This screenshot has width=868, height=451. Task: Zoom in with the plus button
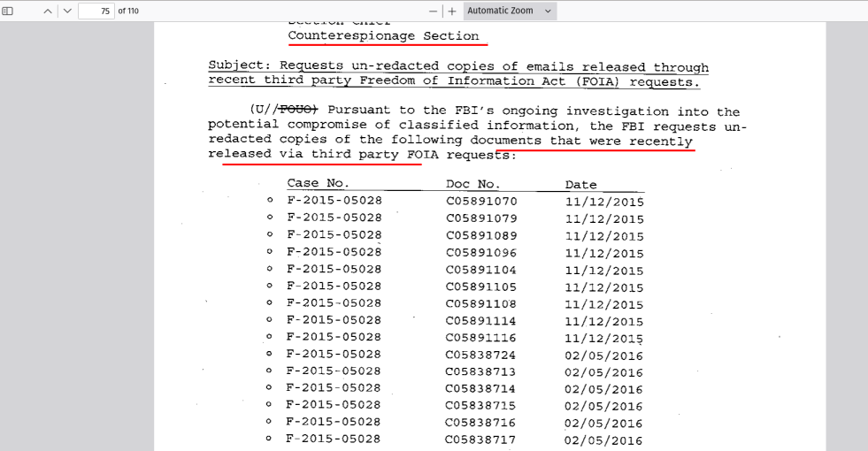point(452,11)
